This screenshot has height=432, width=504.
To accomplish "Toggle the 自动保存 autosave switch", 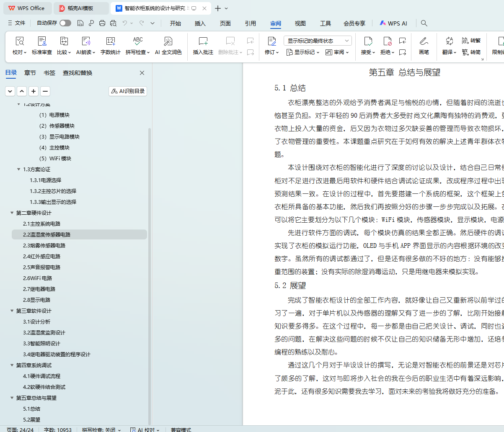I will 65,23.
